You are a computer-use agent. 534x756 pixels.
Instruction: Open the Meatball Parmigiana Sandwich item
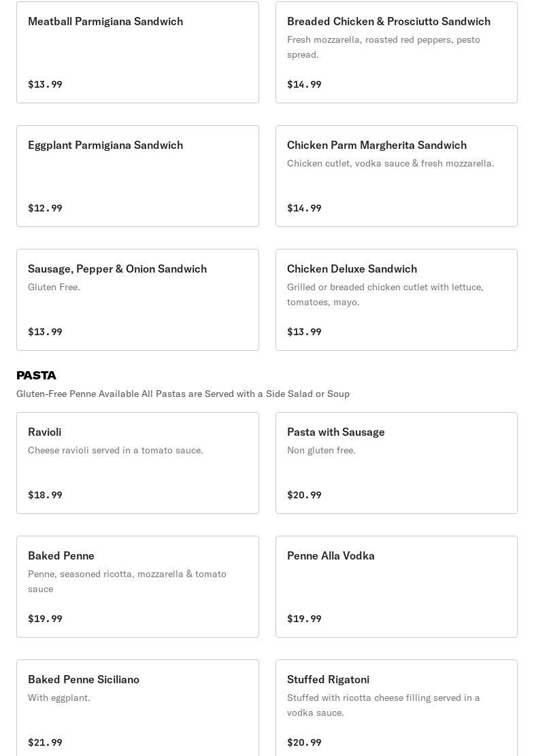coord(137,52)
